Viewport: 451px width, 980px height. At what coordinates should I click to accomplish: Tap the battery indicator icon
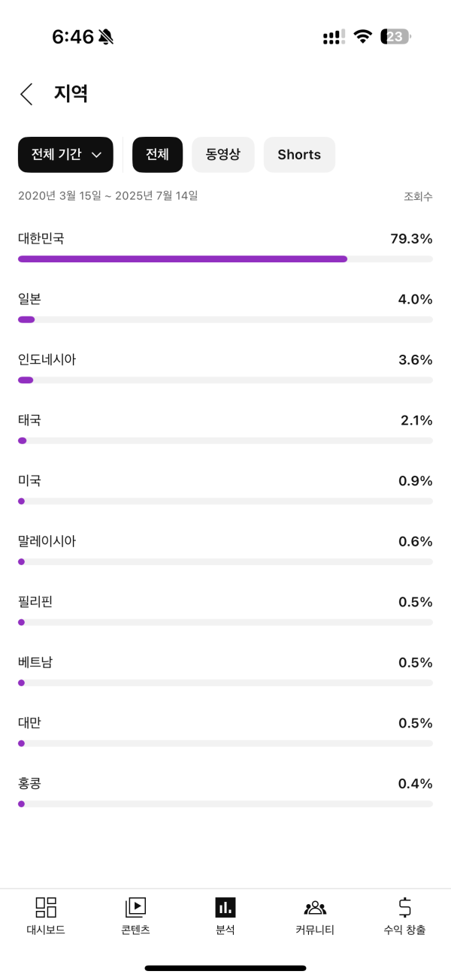pyautogui.click(x=395, y=37)
